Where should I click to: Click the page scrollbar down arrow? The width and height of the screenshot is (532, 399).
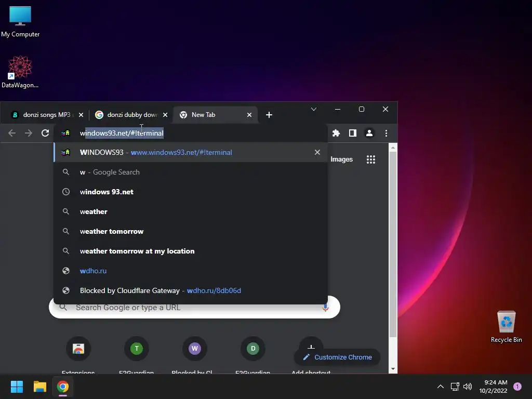(x=393, y=369)
